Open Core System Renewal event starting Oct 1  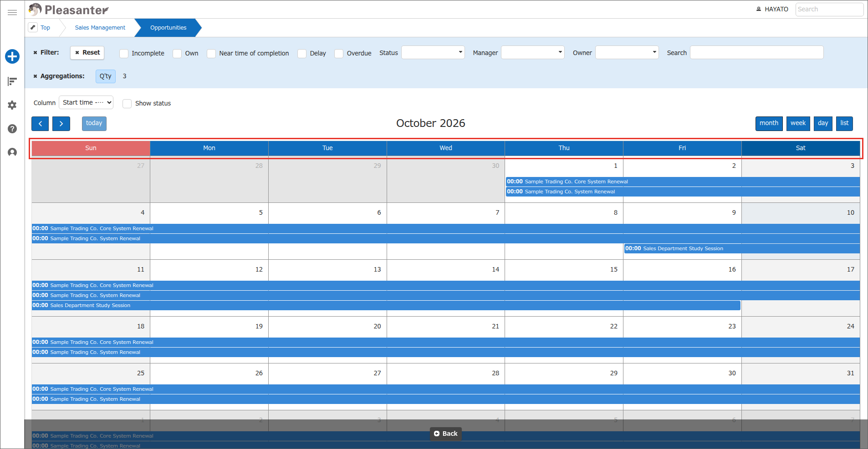tap(683, 182)
